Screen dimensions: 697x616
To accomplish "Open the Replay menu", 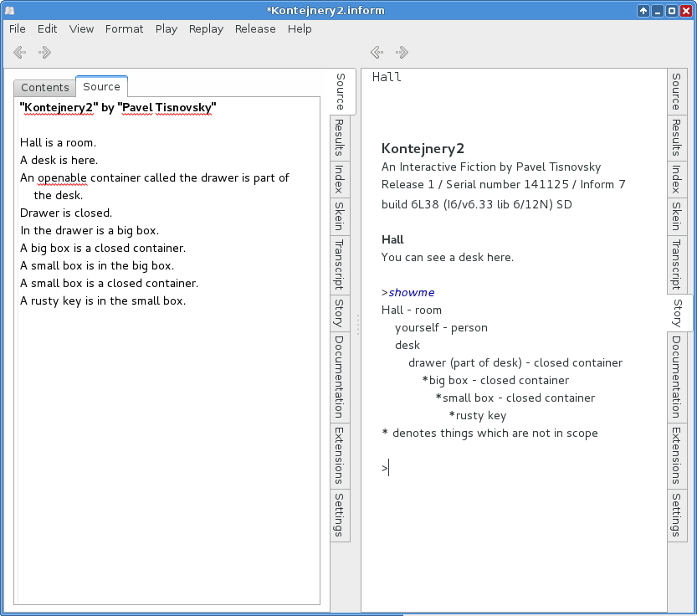I will click(206, 29).
